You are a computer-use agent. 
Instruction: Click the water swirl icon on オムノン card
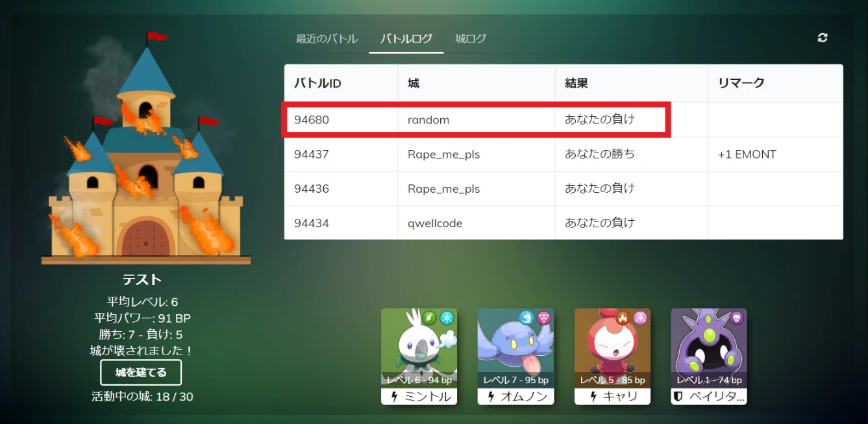(527, 318)
